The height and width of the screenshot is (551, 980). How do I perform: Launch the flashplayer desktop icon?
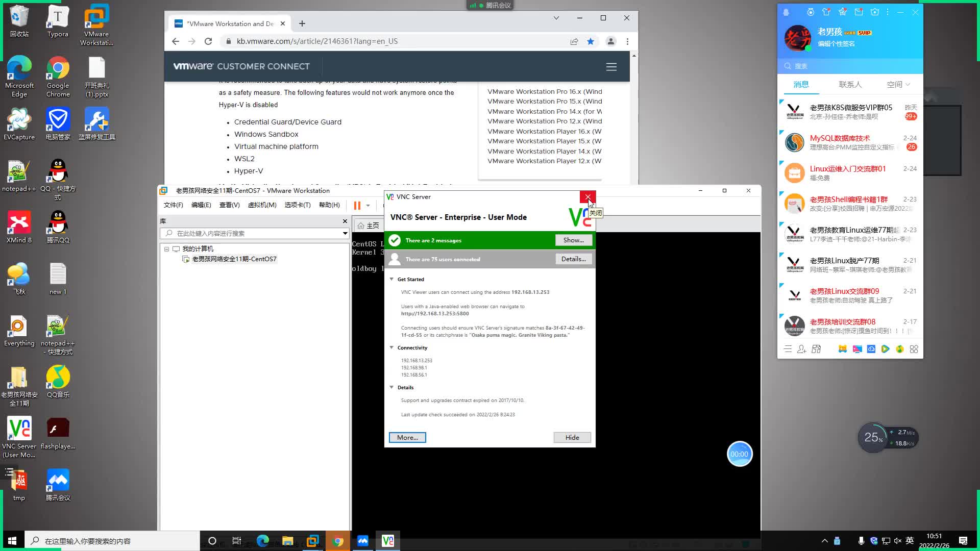point(58,433)
